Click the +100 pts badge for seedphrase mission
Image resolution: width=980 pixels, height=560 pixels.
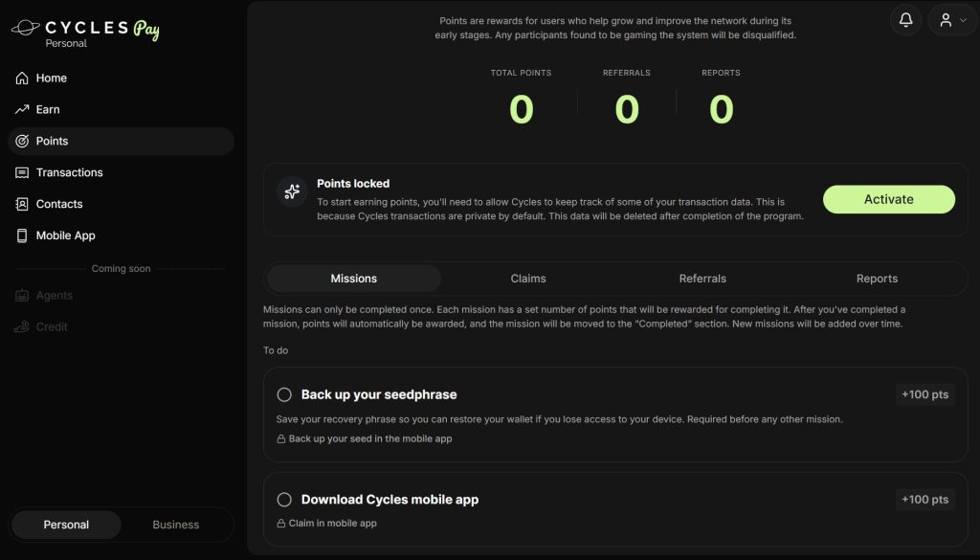click(x=925, y=395)
